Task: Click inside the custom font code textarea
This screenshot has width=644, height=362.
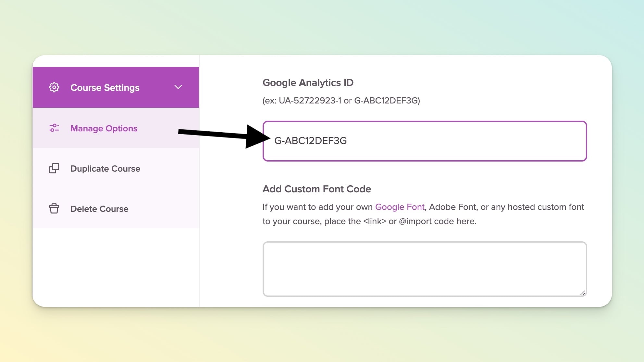Action: pyautogui.click(x=424, y=269)
